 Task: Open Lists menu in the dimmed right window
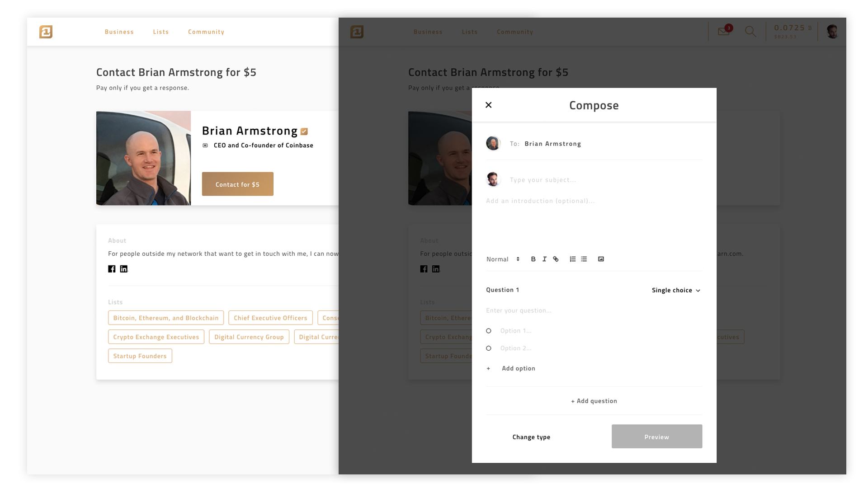(x=470, y=32)
